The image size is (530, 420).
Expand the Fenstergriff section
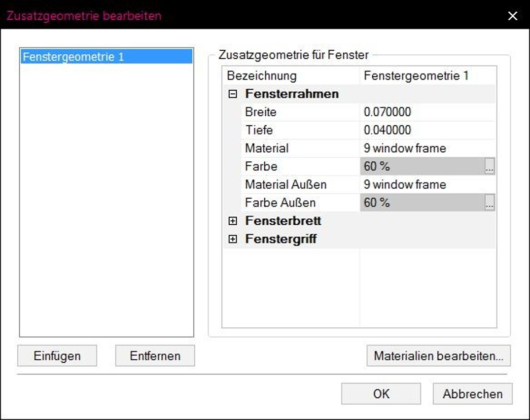233,239
